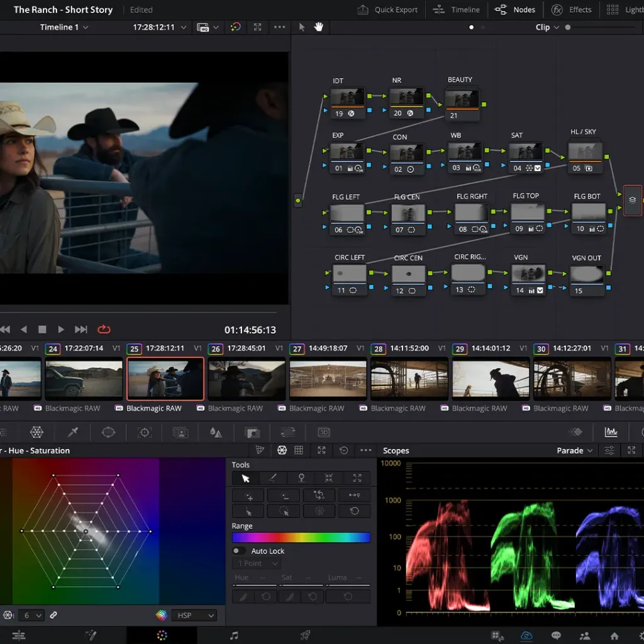Select the SAT node 04

click(x=526, y=158)
